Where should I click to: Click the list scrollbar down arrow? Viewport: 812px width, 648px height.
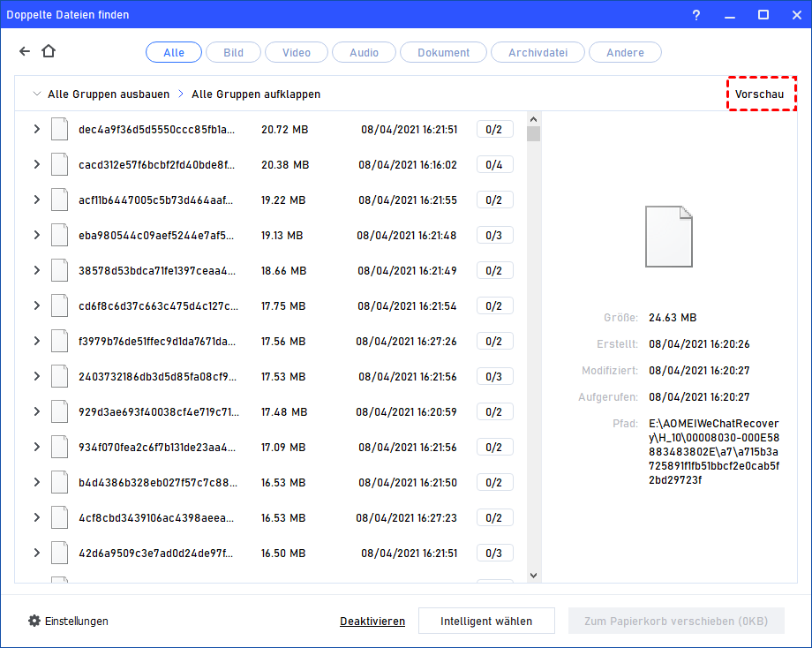(533, 575)
